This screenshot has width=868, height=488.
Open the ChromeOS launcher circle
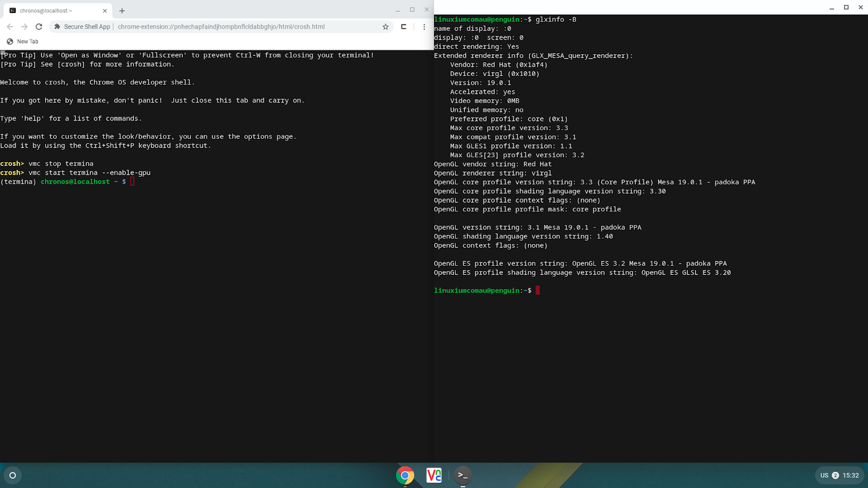12,476
